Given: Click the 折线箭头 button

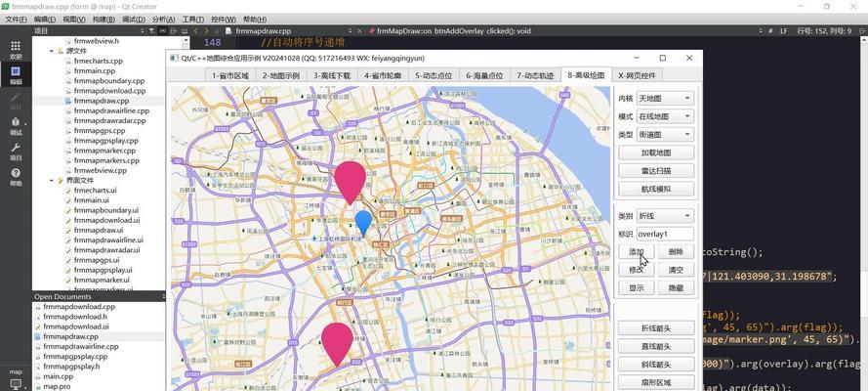Looking at the screenshot, I should point(656,328).
